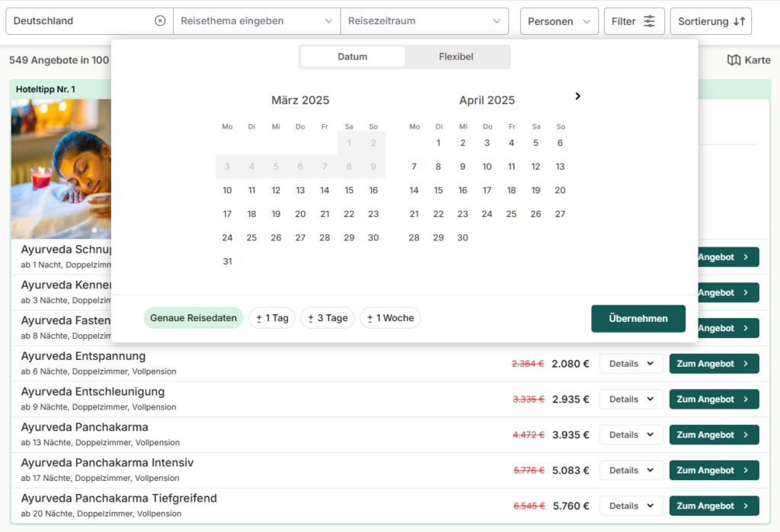Image resolution: width=780 pixels, height=532 pixels.
Task: Open the Sortierung sort options
Action: pyautogui.click(x=711, y=21)
